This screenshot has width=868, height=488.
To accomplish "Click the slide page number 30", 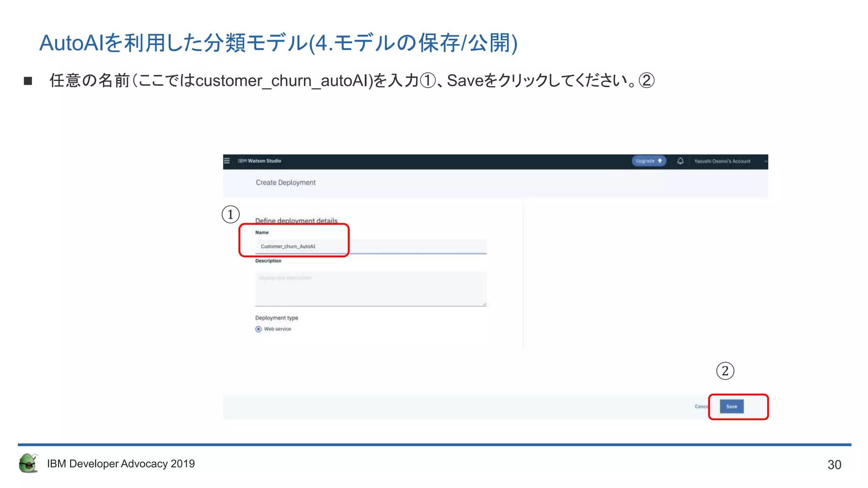I will tap(834, 465).
